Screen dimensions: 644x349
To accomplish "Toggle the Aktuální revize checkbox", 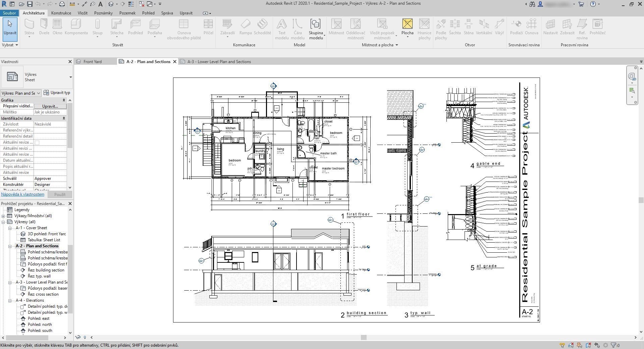I will pos(37,143).
